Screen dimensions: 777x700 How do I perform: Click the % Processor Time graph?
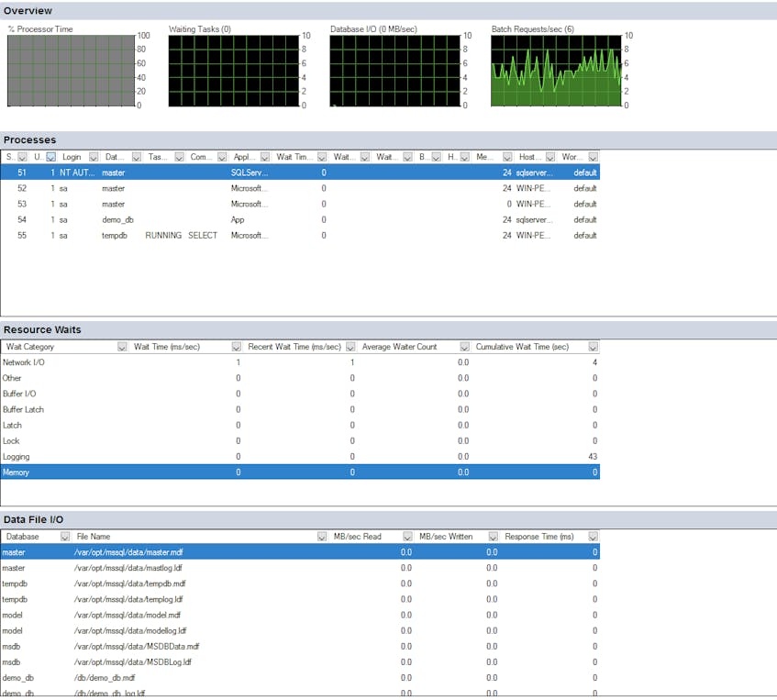(71, 71)
